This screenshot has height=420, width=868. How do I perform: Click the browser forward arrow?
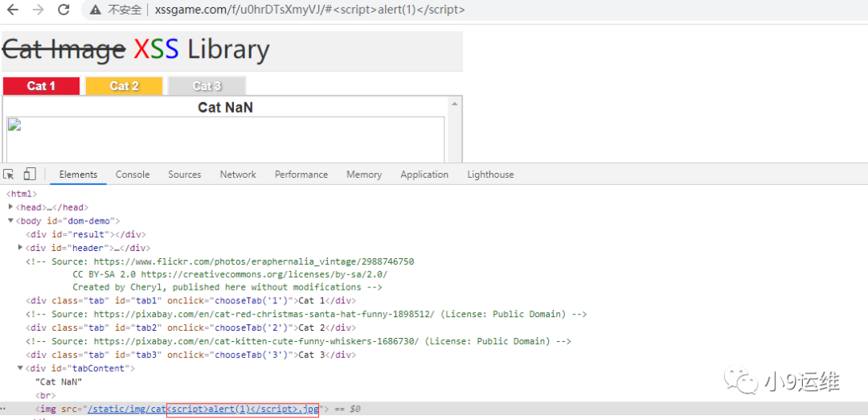[38, 10]
